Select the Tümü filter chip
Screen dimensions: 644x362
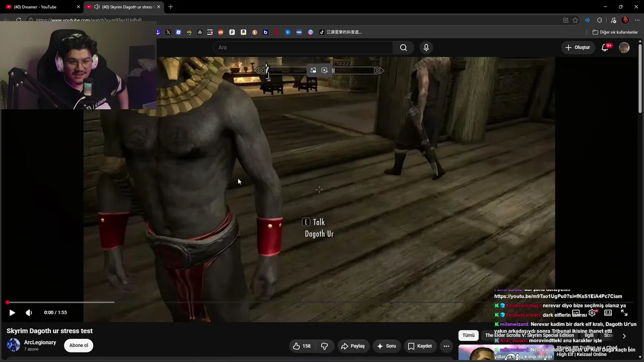(x=468, y=335)
